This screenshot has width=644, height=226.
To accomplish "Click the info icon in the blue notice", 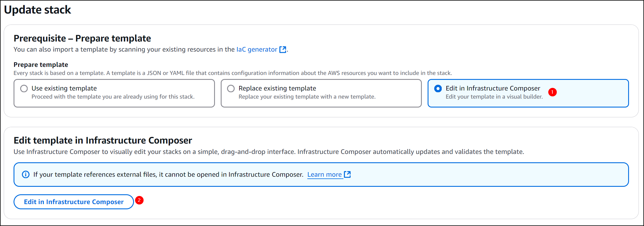I will click(26, 175).
